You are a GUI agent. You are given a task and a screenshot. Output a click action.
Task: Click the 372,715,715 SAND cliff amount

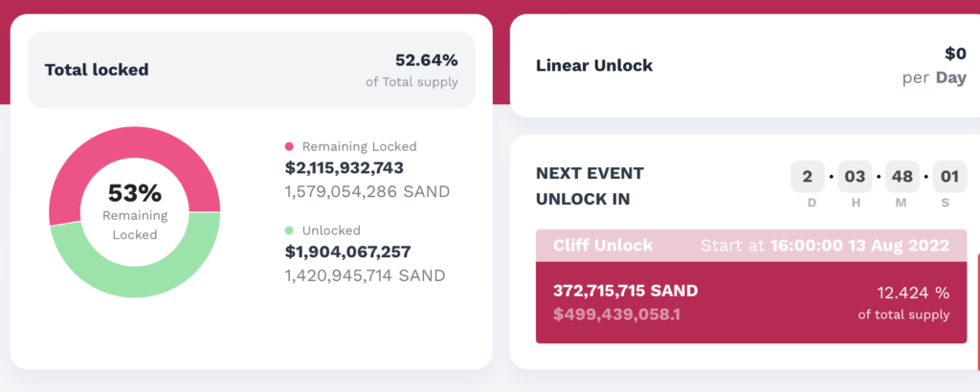[625, 291]
